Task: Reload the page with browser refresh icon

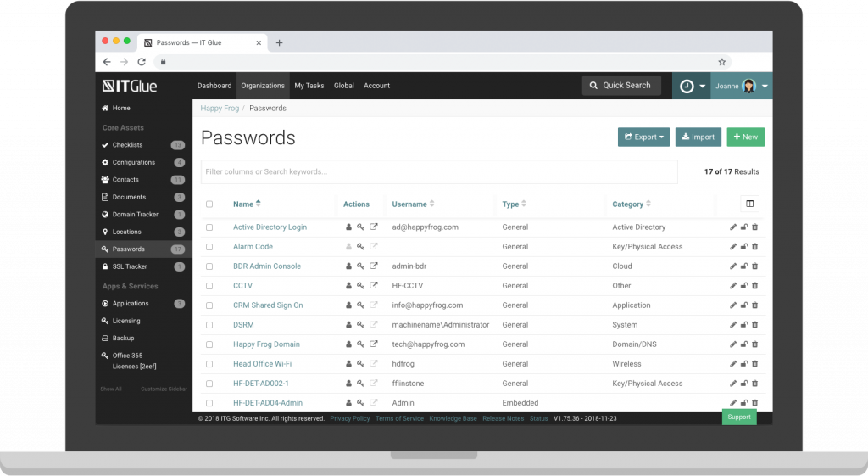Action: click(142, 62)
